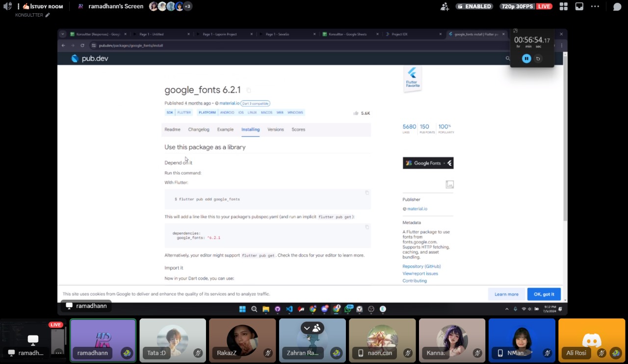This screenshot has height=364, width=628.
Task: Expand the stopwatch timer window
Action: (x=515, y=31)
